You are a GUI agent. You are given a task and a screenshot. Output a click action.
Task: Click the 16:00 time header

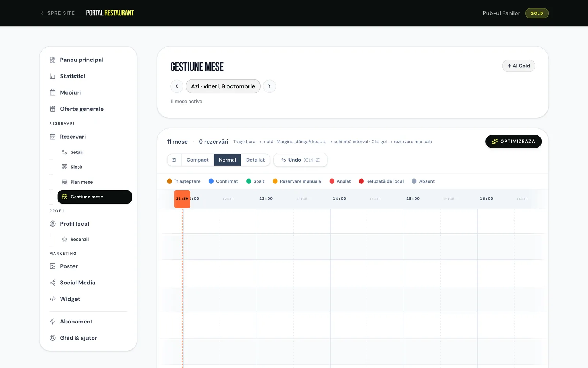pyautogui.click(x=487, y=199)
